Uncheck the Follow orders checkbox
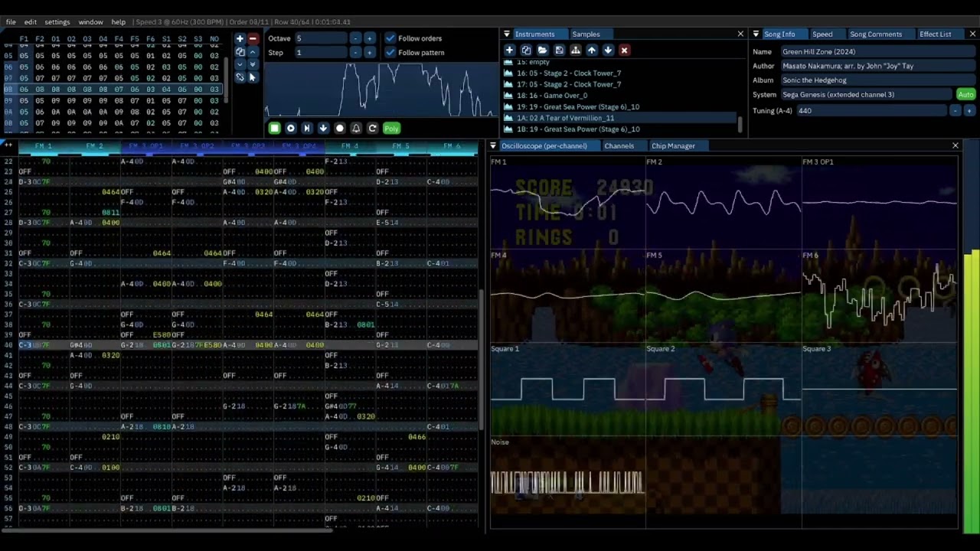980x551 pixels. click(x=390, y=38)
